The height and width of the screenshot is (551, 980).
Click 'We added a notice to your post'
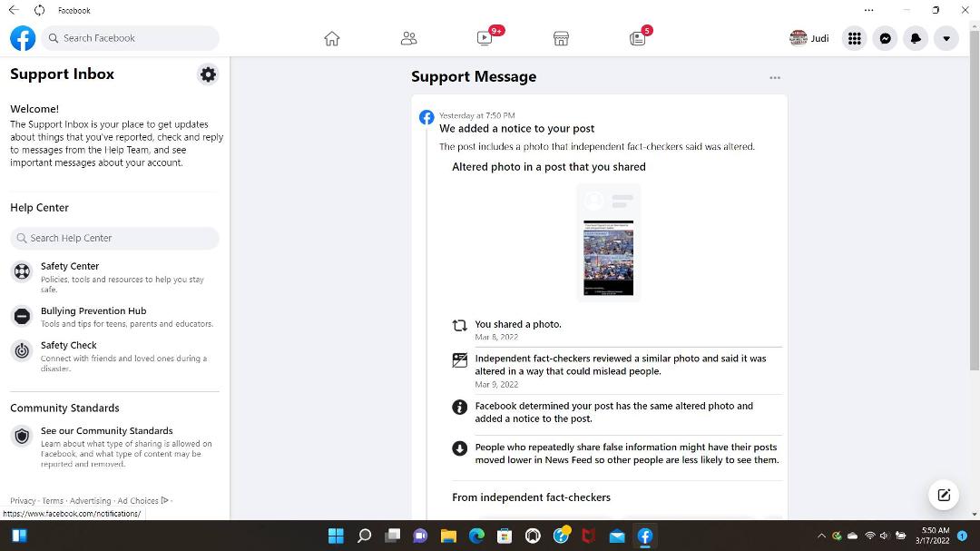point(517,129)
